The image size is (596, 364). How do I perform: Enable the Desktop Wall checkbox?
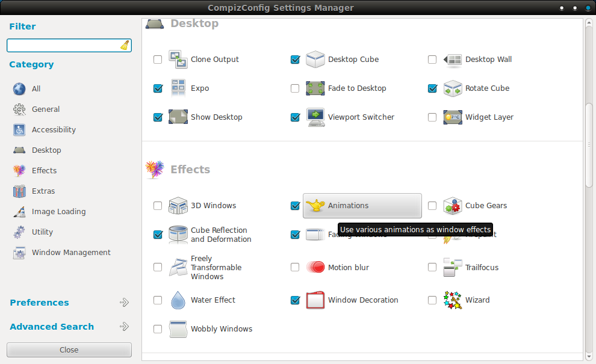[432, 60]
